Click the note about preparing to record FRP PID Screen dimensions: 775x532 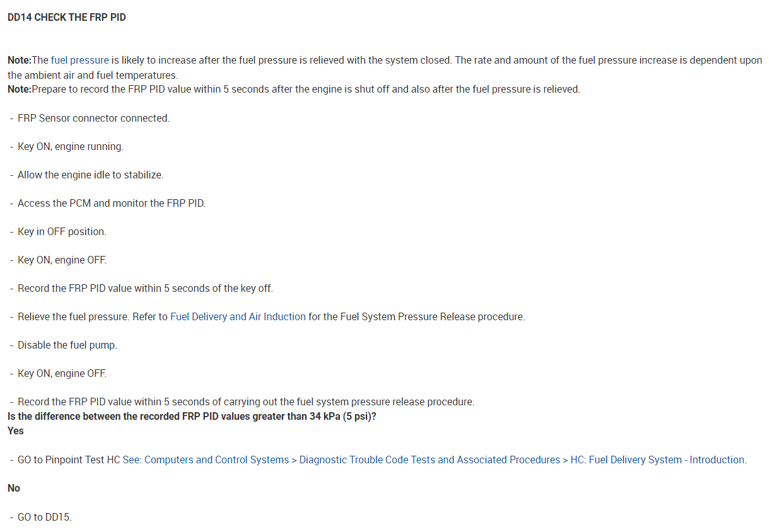click(293, 89)
